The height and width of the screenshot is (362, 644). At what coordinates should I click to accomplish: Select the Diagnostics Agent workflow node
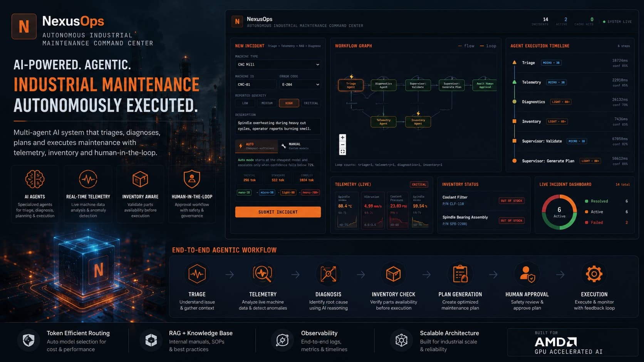pos(384,85)
